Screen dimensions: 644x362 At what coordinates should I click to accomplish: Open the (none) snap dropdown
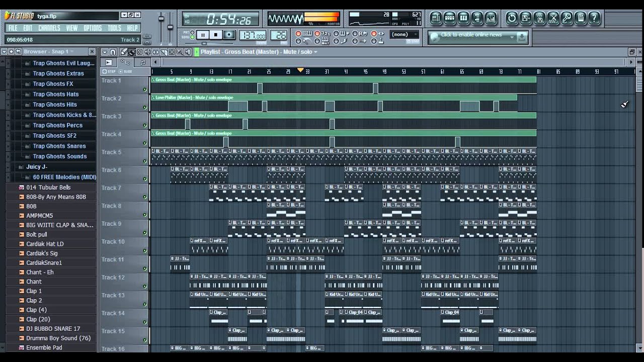coord(405,34)
